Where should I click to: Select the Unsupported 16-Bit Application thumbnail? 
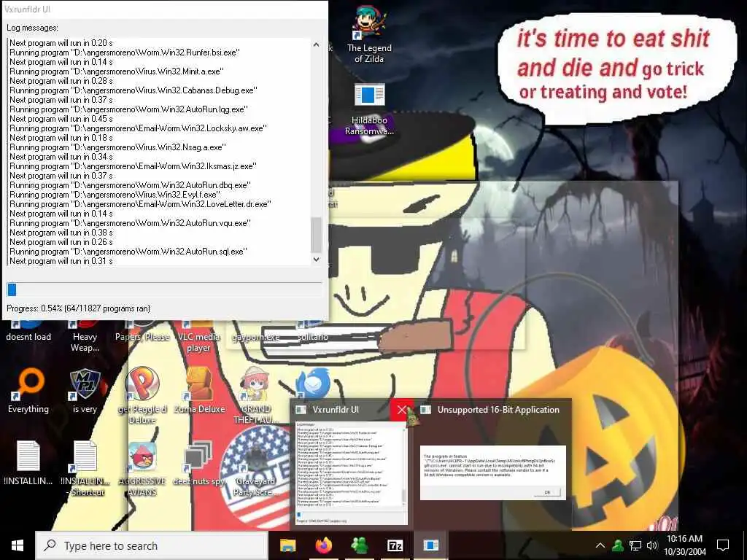click(492, 472)
